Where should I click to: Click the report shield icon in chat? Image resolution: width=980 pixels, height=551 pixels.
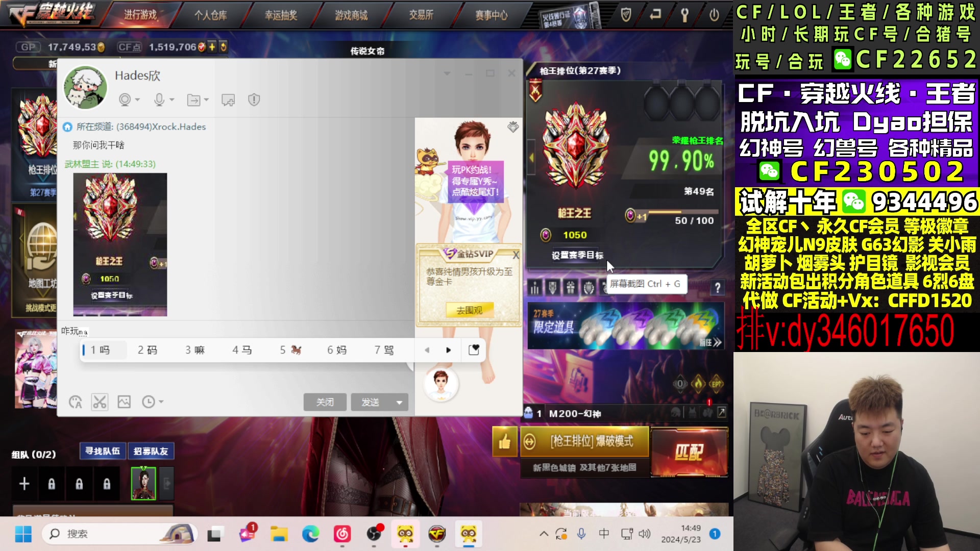click(254, 99)
